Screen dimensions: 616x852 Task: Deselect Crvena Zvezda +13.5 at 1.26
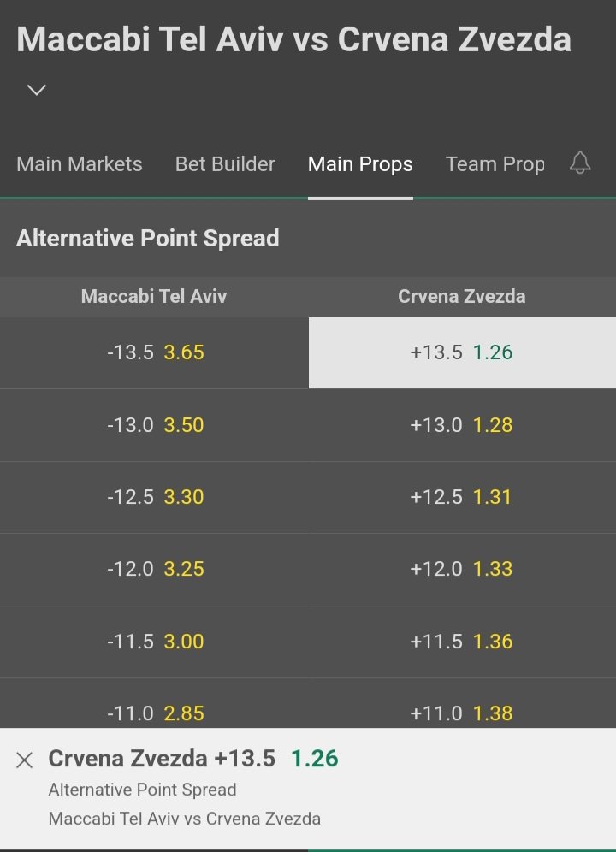pyautogui.click(x=462, y=352)
